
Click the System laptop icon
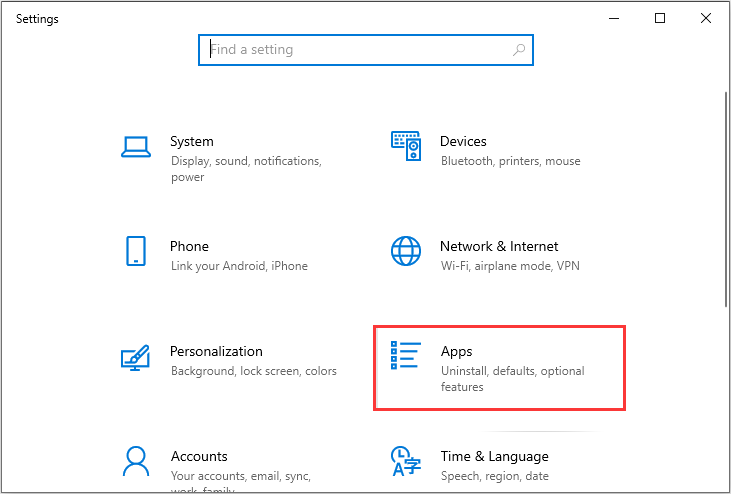pyautogui.click(x=136, y=147)
